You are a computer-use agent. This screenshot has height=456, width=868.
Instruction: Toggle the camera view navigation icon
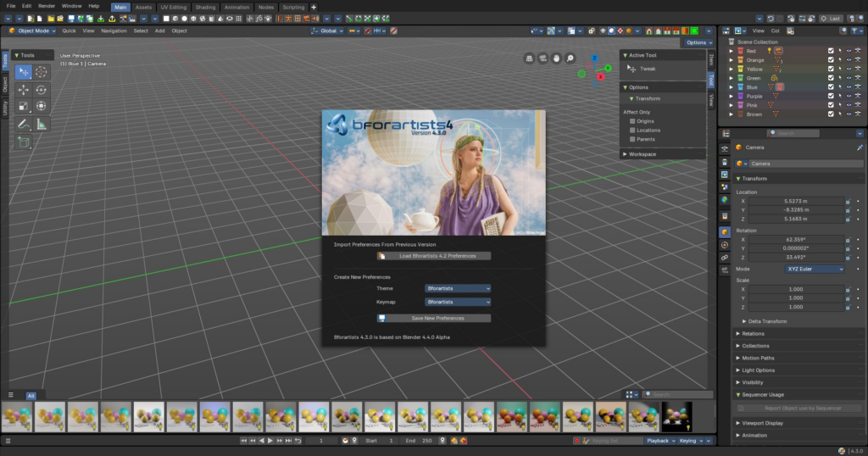[x=542, y=58]
